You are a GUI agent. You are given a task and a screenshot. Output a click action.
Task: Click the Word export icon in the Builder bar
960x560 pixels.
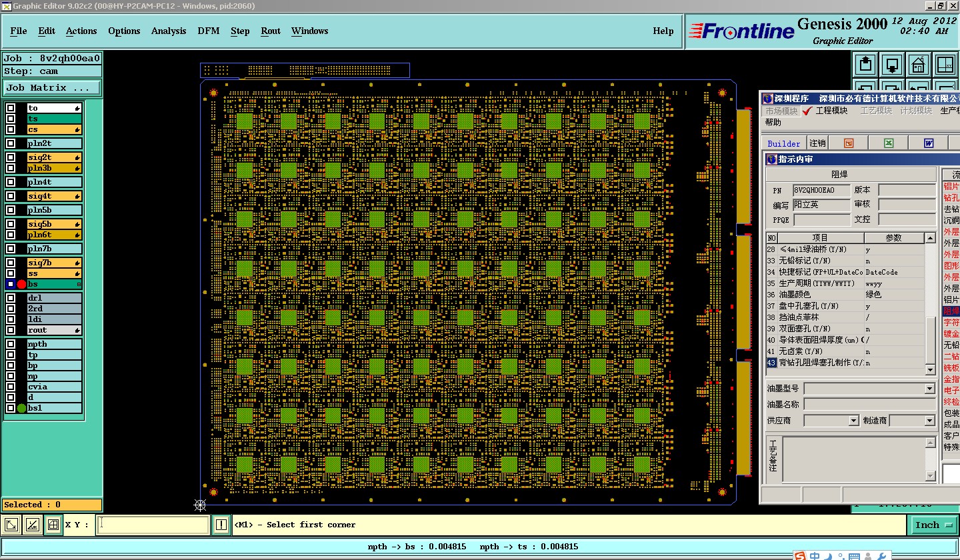[x=929, y=143]
